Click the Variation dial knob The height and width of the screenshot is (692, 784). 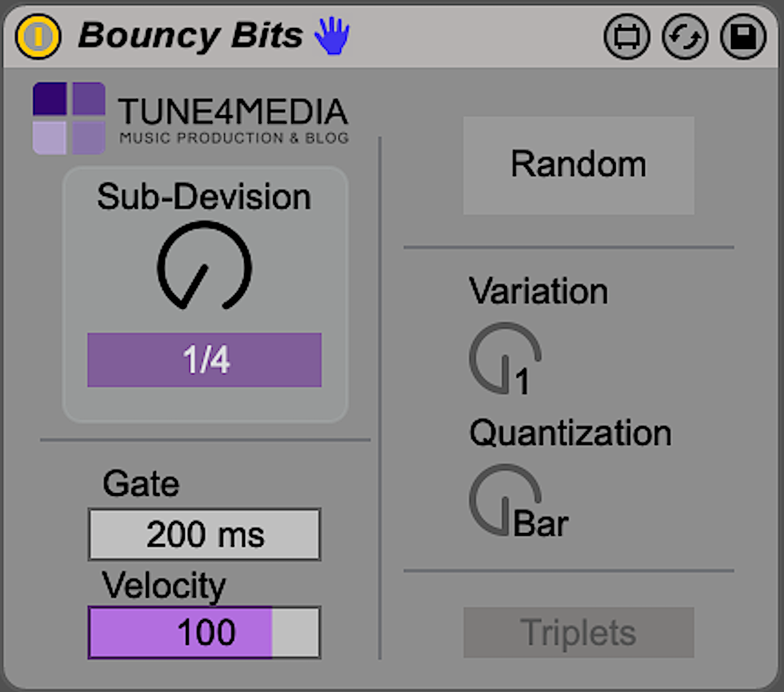pyautogui.click(x=504, y=358)
